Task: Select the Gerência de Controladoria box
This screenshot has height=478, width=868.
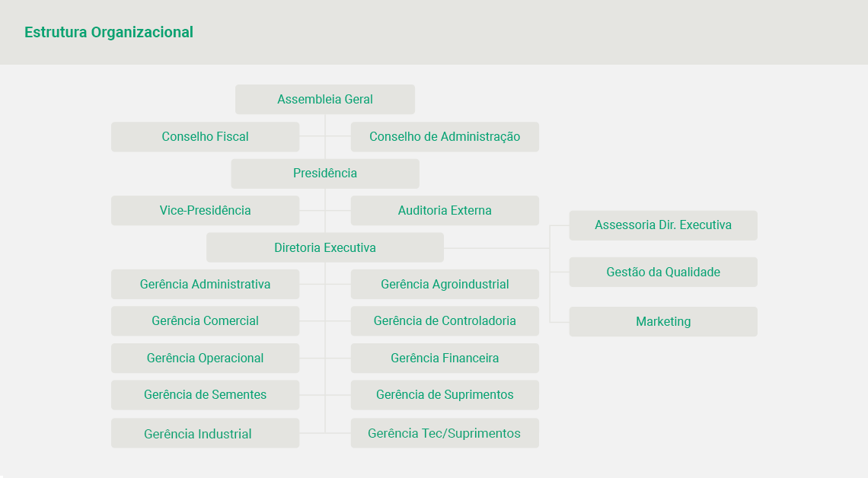Action: 445,321
